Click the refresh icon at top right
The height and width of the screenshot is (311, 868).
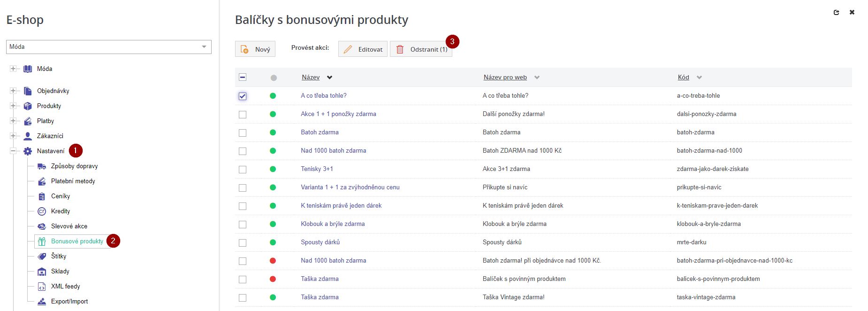pos(836,13)
